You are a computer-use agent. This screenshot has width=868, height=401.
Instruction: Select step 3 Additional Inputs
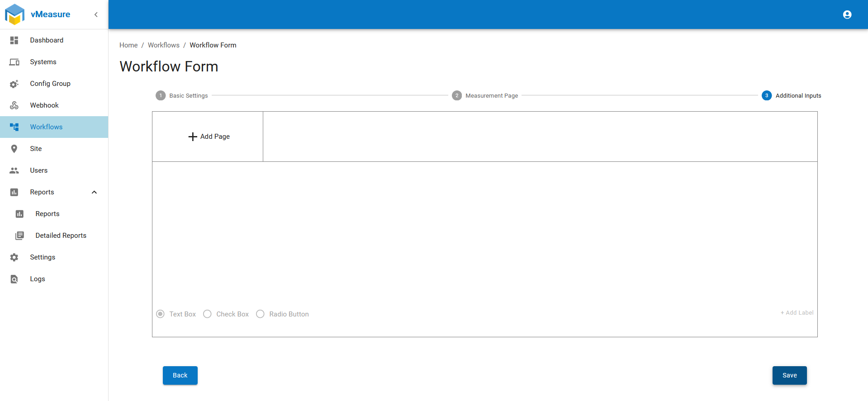pos(792,95)
